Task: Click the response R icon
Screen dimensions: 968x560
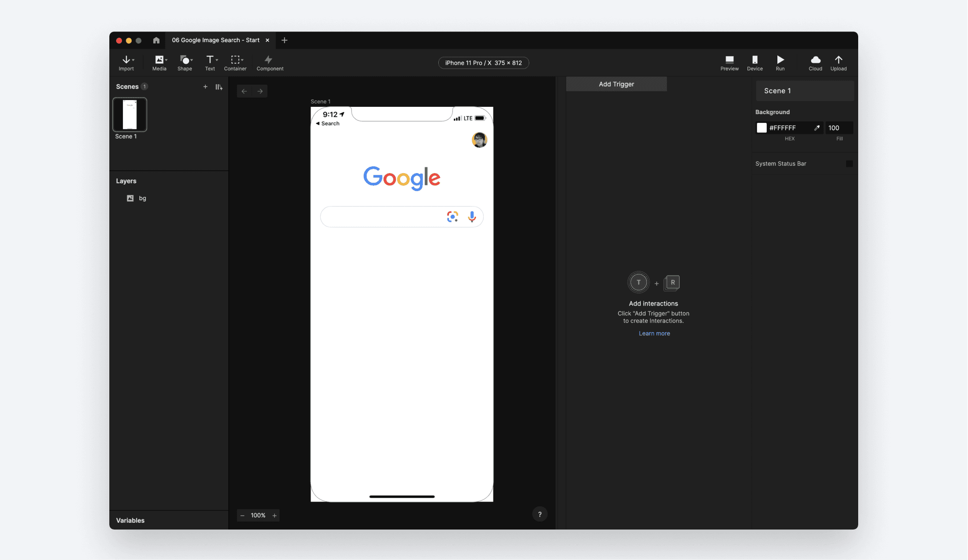Action: click(x=672, y=283)
